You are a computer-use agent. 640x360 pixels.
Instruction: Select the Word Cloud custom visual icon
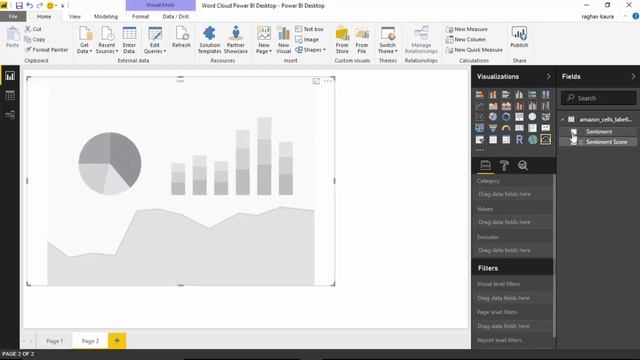pyautogui.click(x=546, y=140)
